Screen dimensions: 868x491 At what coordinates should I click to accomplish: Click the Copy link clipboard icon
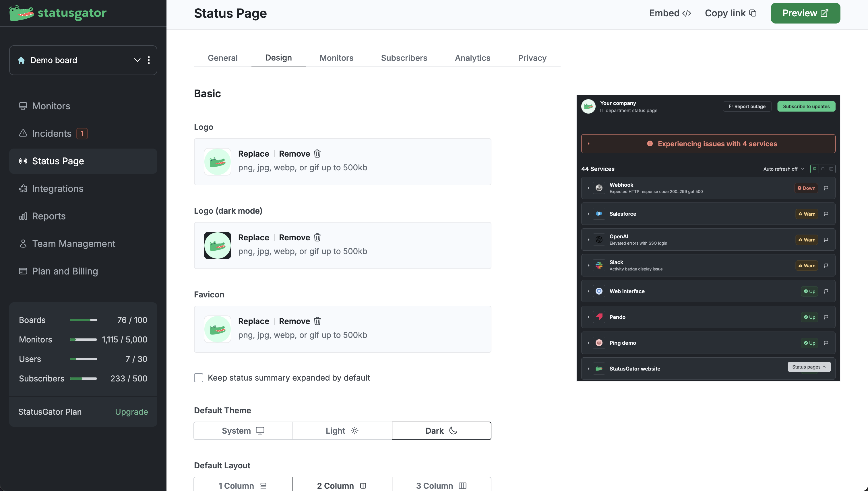click(753, 13)
